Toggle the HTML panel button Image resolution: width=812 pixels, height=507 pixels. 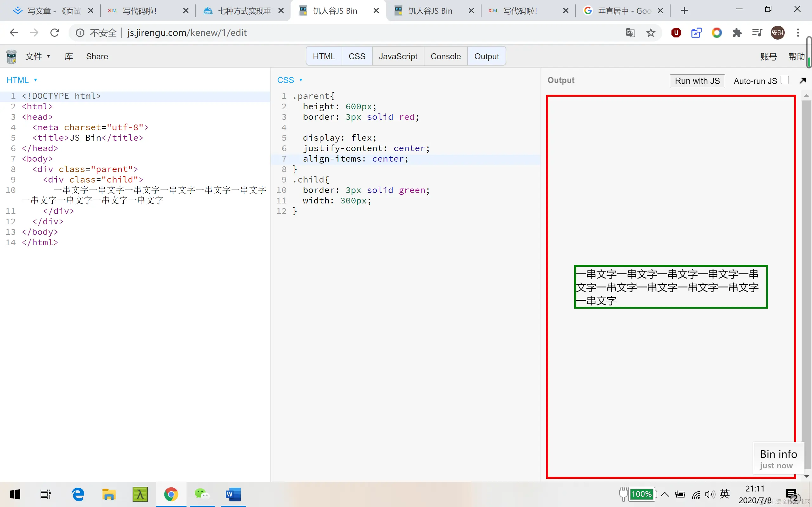324,56
